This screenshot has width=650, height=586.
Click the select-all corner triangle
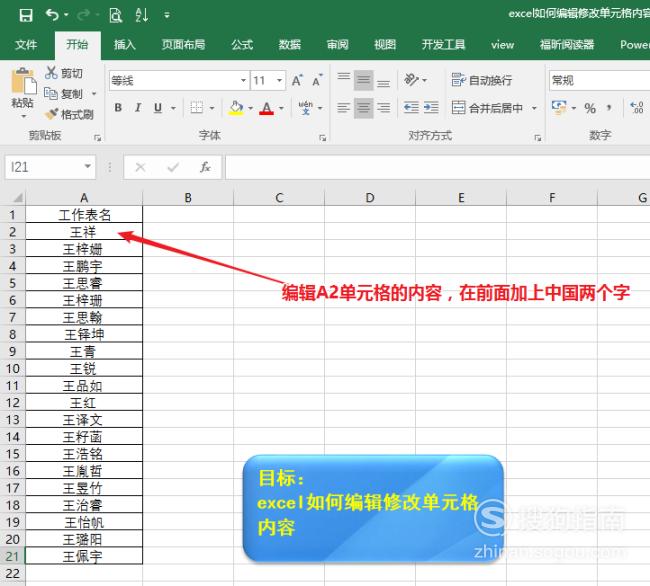point(16,197)
